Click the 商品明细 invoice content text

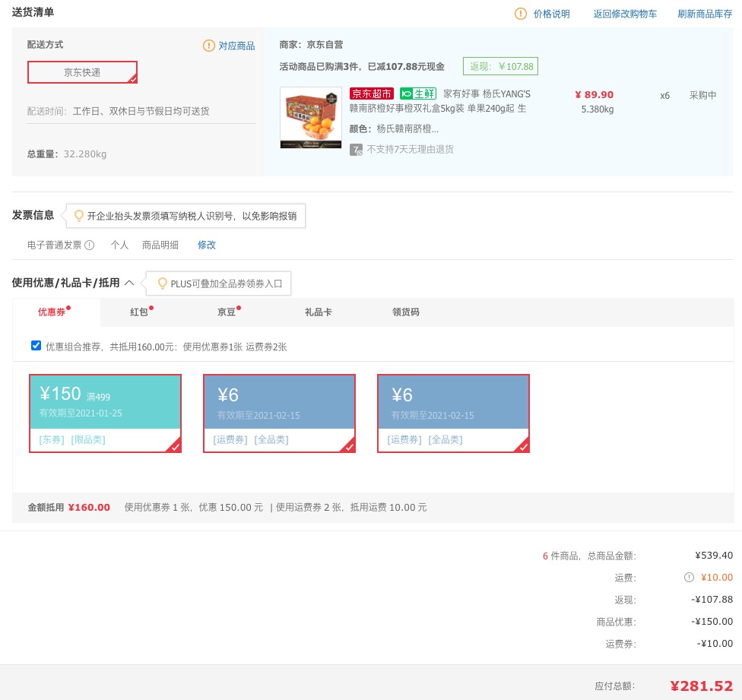tap(160, 245)
